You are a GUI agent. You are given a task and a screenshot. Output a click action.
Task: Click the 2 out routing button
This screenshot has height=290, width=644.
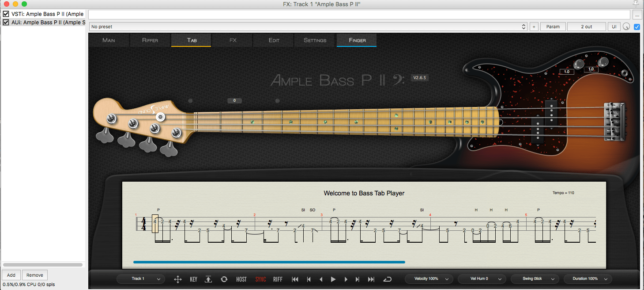click(x=586, y=27)
